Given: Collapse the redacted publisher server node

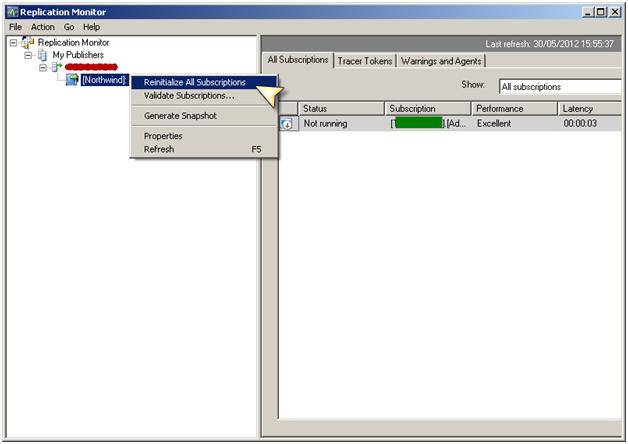Looking at the screenshot, I should pos(43,68).
